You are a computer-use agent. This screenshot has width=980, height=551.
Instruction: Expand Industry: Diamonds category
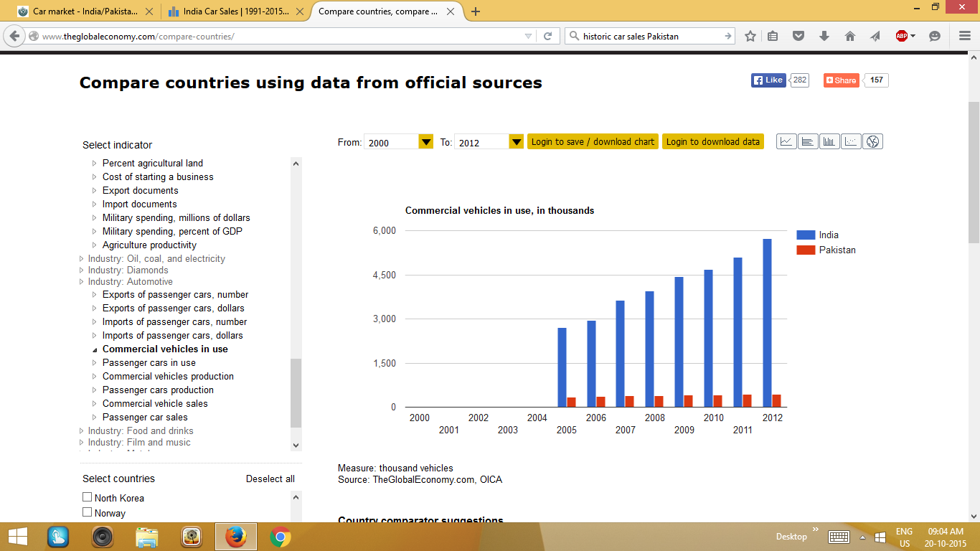click(x=81, y=270)
